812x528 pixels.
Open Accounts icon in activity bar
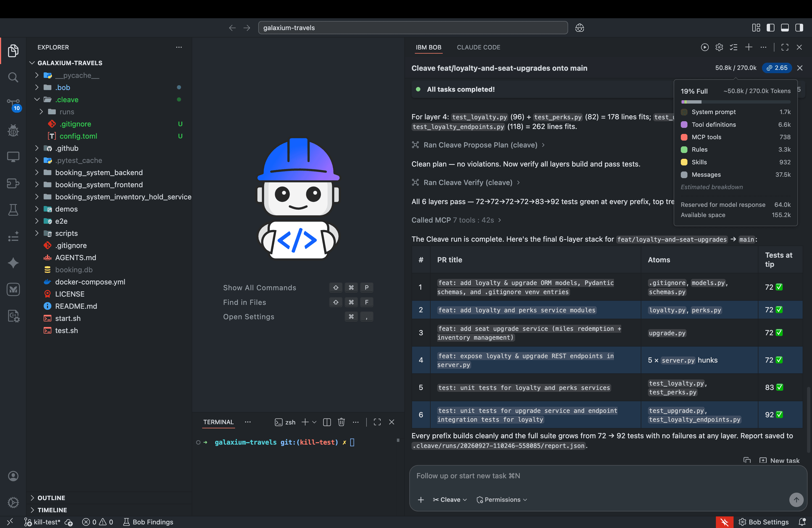tap(13, 476)
